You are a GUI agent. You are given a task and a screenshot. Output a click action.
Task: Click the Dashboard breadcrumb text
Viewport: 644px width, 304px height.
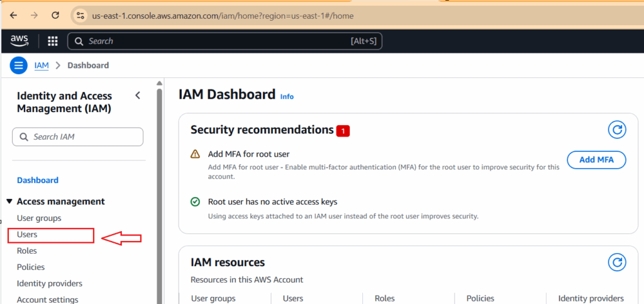coord(88,65)
